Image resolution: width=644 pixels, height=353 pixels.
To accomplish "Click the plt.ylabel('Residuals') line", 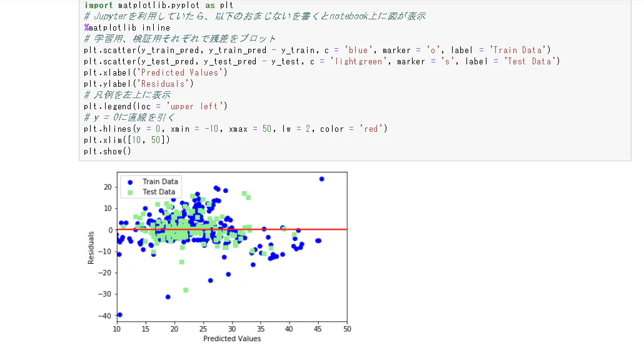I will [139, 84].
